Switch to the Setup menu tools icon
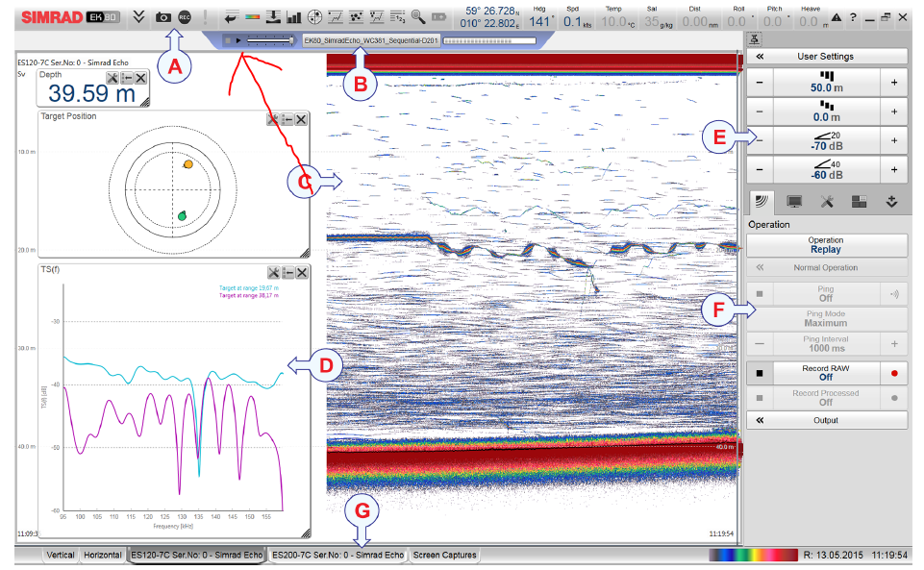 pyautogui.click(x=827, y=203)
